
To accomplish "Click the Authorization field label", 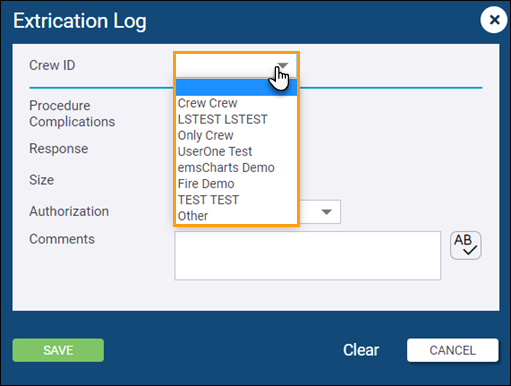I will (69, 211).
